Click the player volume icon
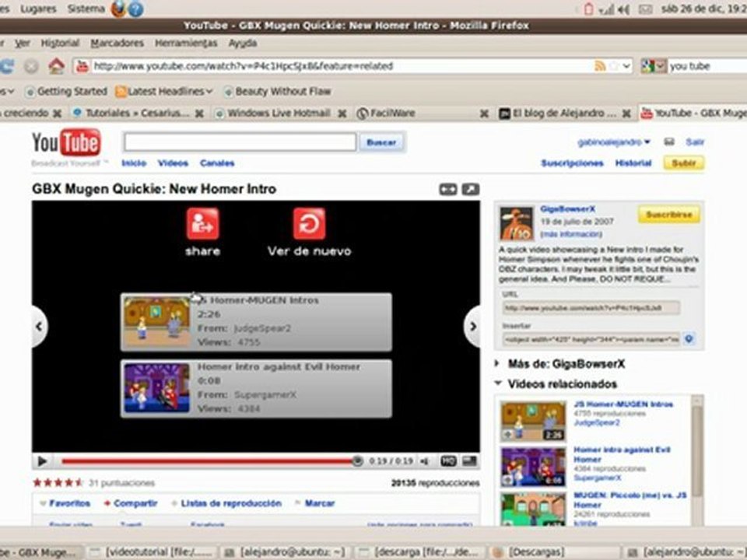The width and height of the screenshot is (747, 560). click(425, 461)
